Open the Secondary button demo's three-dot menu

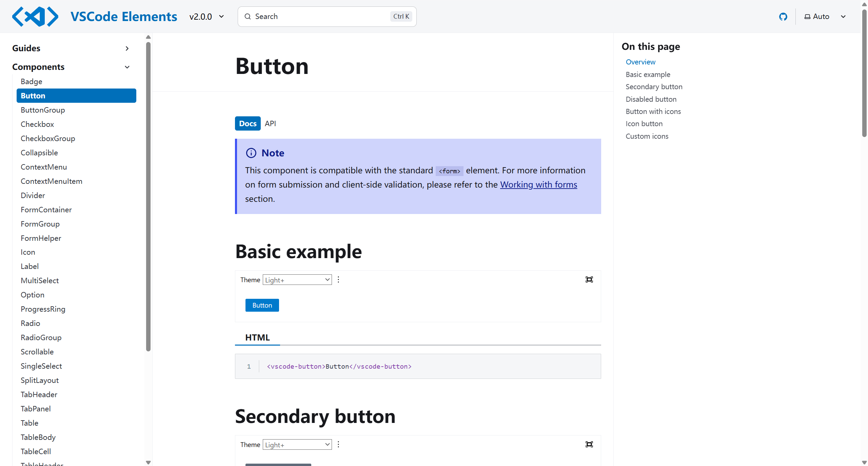point(338,444)
